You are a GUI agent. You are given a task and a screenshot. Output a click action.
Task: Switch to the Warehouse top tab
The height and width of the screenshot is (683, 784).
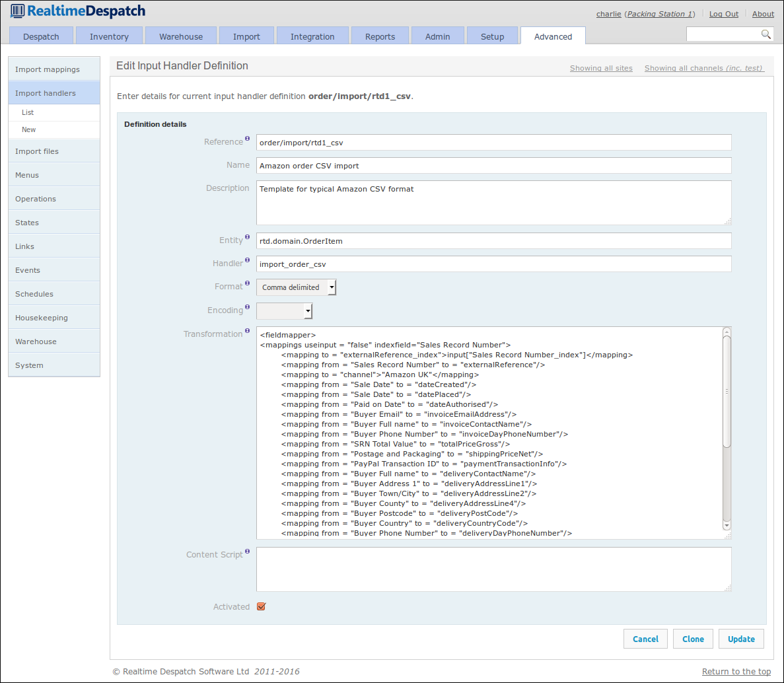[x=181, y=36]
